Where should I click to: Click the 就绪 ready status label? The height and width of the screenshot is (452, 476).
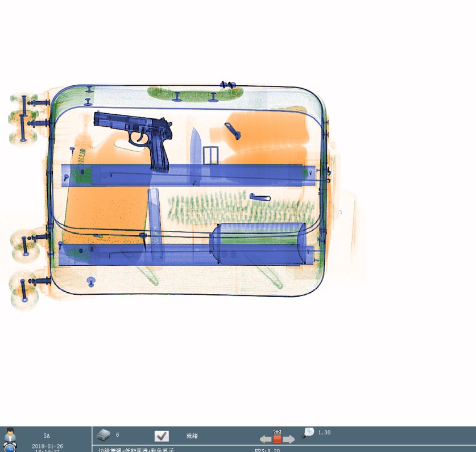pos(192,436)
